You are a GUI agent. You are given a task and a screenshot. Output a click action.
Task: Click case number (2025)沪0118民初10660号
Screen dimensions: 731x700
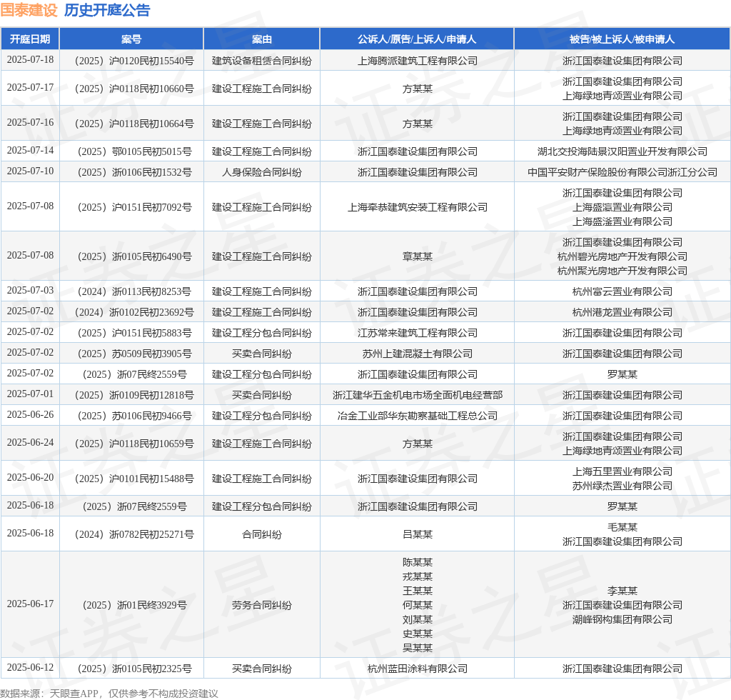134,89
